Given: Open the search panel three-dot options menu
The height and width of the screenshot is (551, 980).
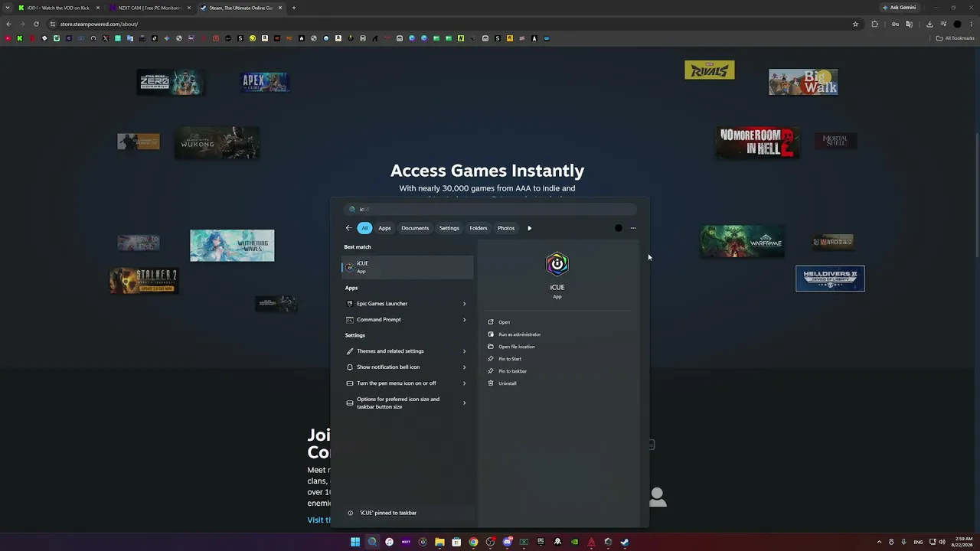Looking at the screenshot, I should (x=632, y=228).
